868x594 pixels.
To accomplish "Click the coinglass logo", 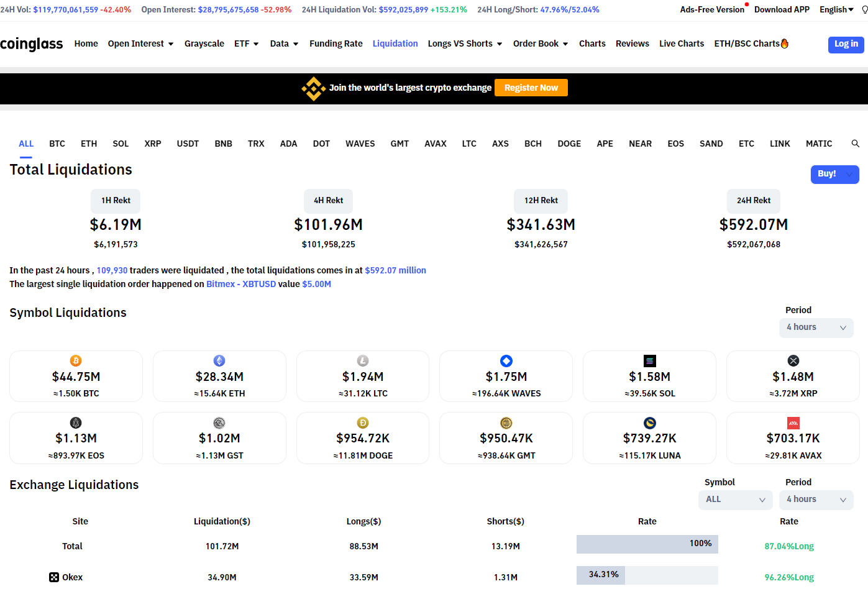I will point(32,44).
